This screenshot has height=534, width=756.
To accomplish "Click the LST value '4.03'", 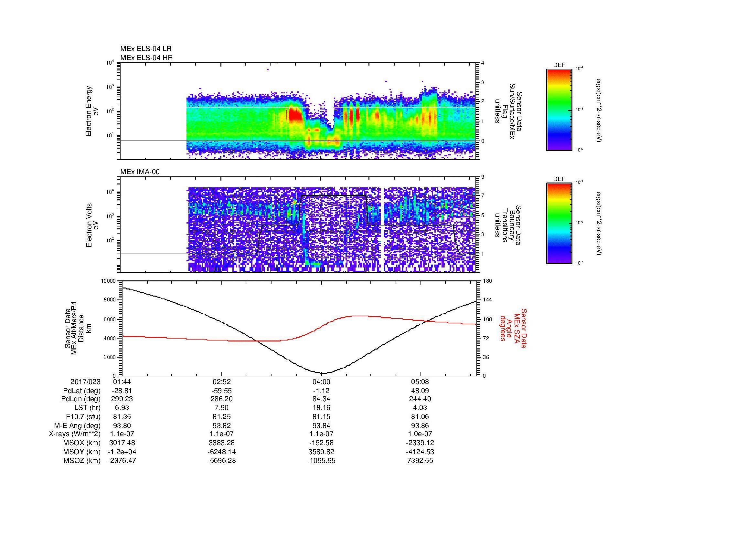I will [420, 408].
